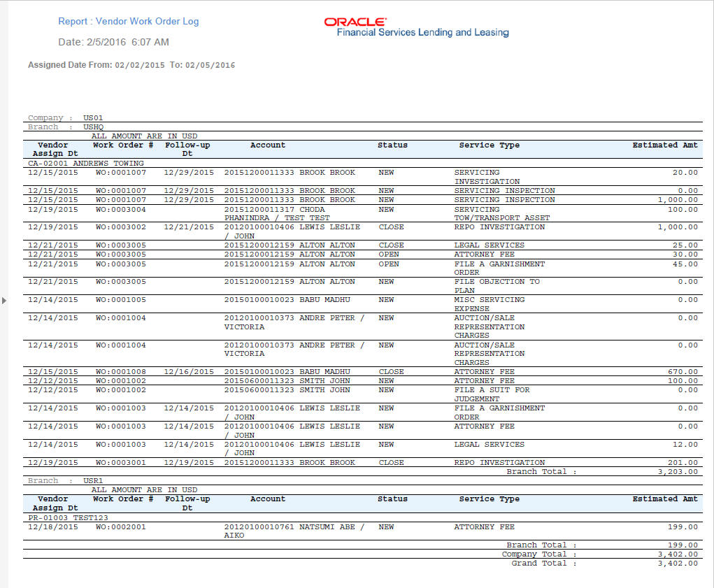Select the Vendor Assign Dt column header
Viewport: 714px width, 588px height.
(x=52, y=148)
